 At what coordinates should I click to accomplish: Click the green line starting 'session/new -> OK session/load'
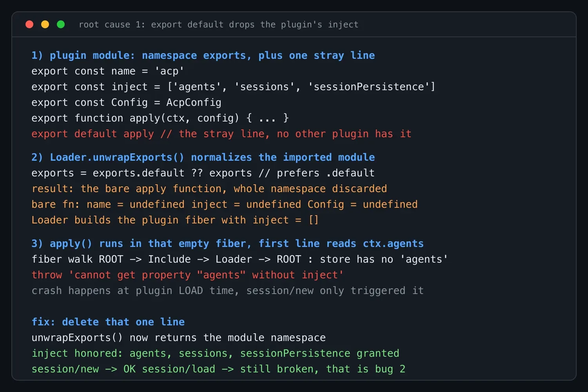[x=218, y=369]
